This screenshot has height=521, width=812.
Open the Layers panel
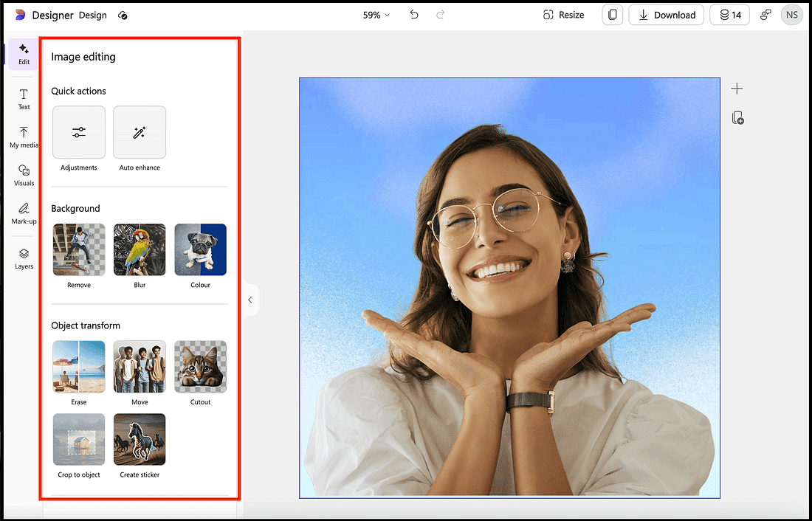[x=24, y=259]
